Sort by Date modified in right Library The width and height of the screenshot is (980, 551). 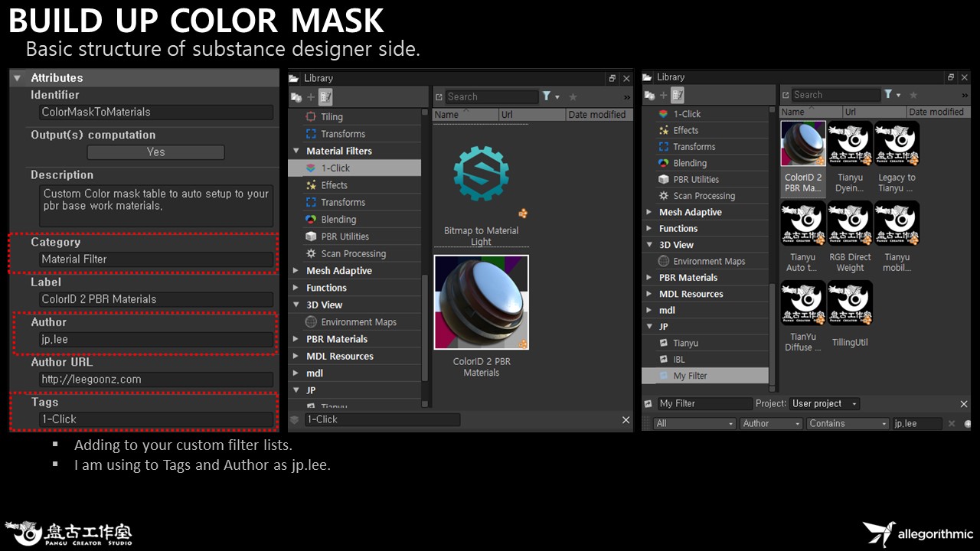click(938, 112)
